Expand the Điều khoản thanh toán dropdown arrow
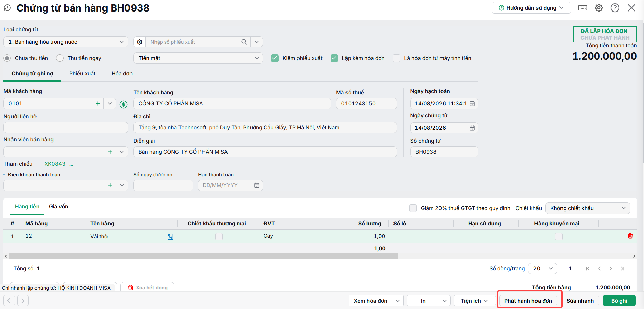Viewport: 644px width, 309px height. coord(122,185)
